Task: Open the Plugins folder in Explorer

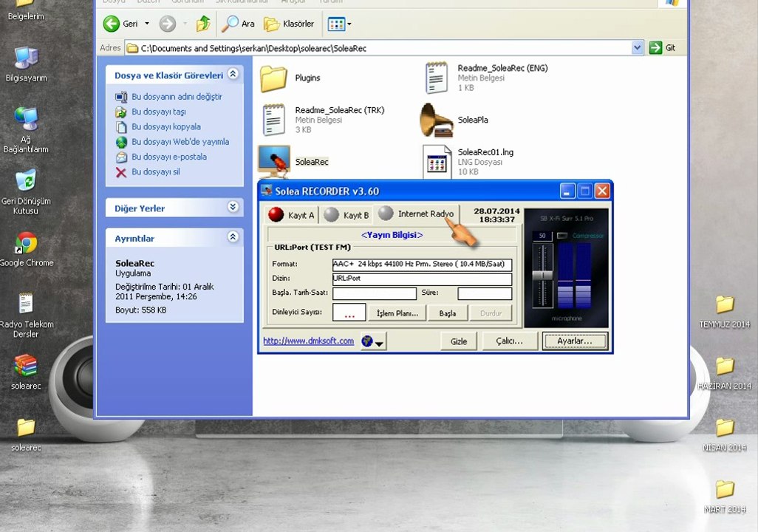Action: click(x=290, y=78)
